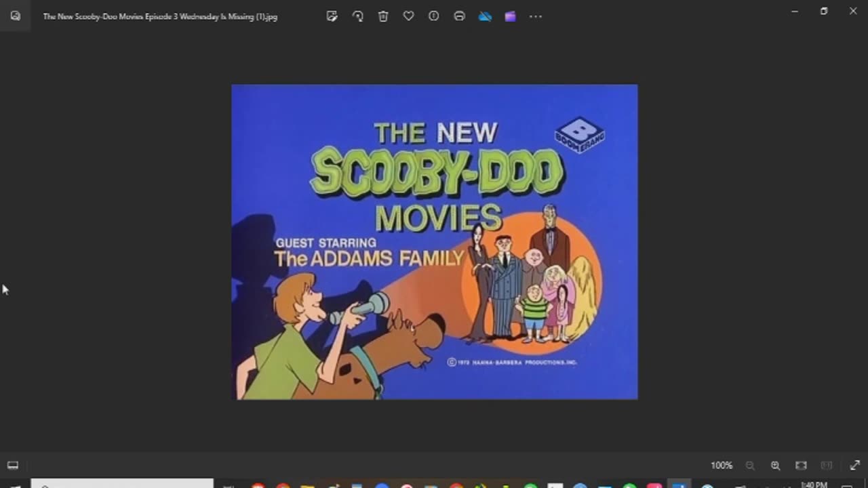Rotate the image using the rotate icon
This screenshot has width=868, height=488.
(x=357, y=16)
